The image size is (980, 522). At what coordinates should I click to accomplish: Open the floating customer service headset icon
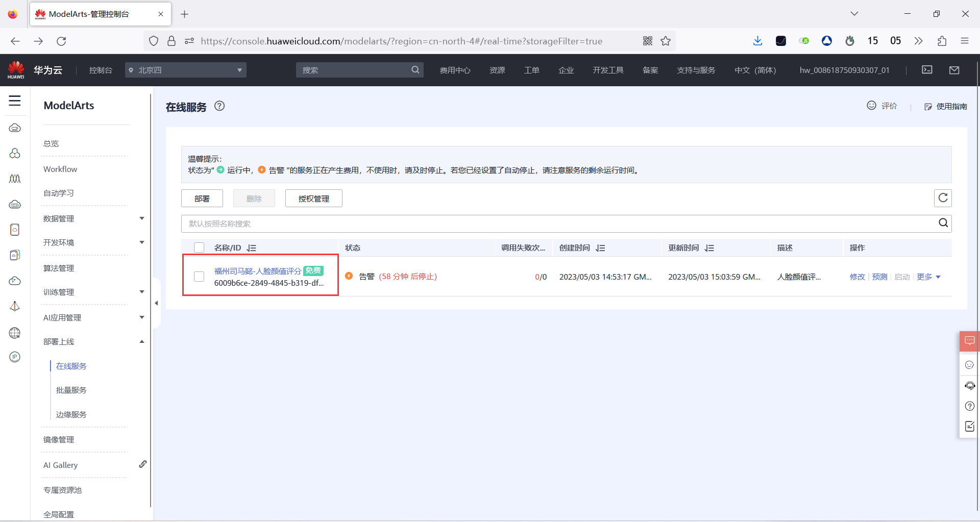coord(970,386)
